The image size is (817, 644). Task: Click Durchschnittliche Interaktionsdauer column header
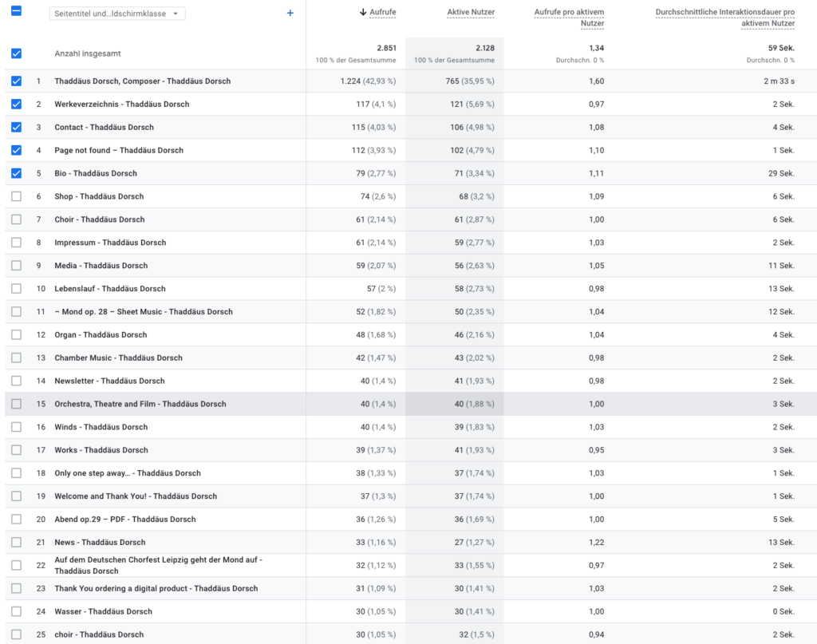coord(724,18)
